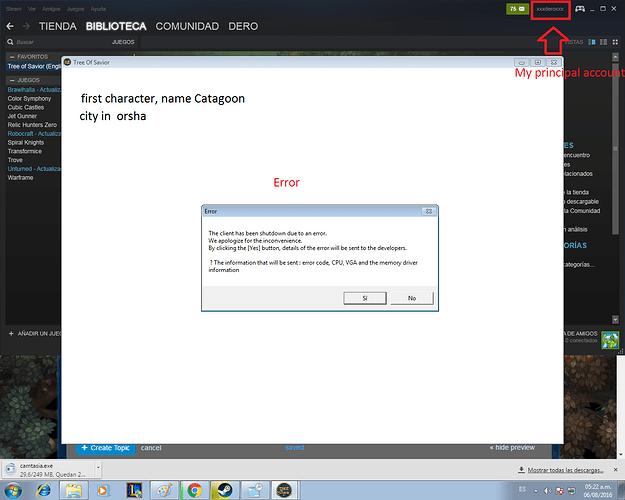Image resolution: width=625 pixels, height=500 pixels.
Task: Click the Windows Start button
Action: point(20,489)
